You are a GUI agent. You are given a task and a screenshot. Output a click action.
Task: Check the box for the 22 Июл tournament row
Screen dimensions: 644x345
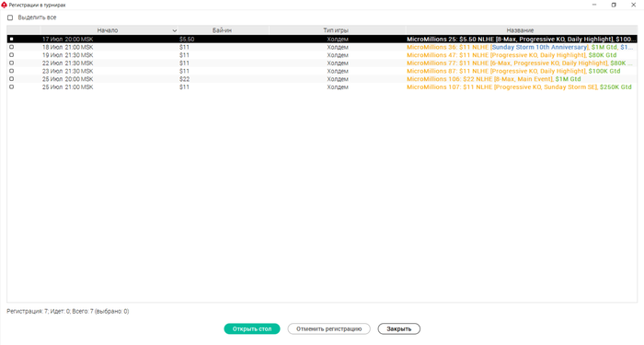11,63
